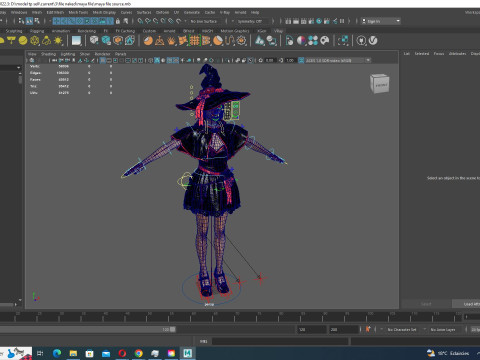This screenshot has height=360, width=480.
Task: Click the yellow T-shaped rectangle light icon
Action: coord(12,41)
